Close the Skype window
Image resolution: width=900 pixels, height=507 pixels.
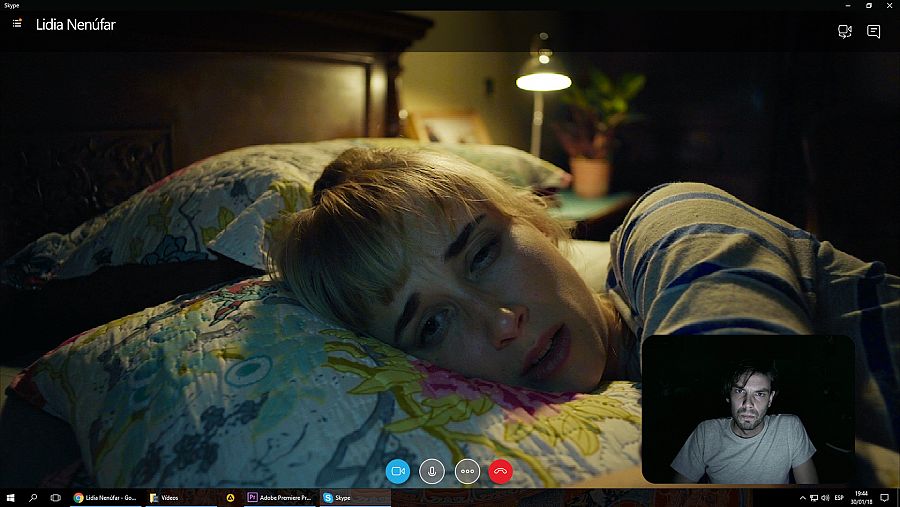(x=890, y=5)
